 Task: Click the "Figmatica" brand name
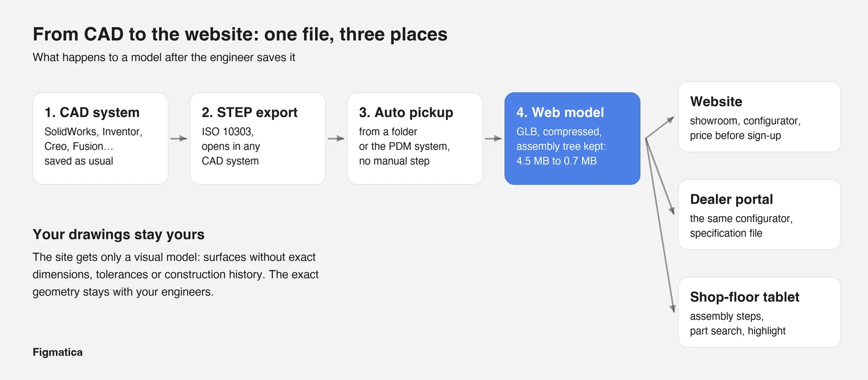[58, 352]
